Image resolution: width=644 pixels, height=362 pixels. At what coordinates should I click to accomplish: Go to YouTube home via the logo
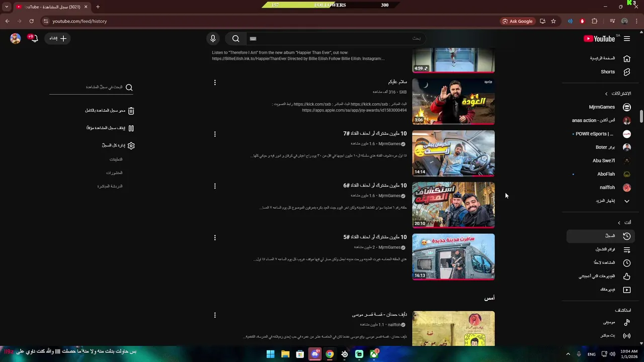[x=599, y=39]
